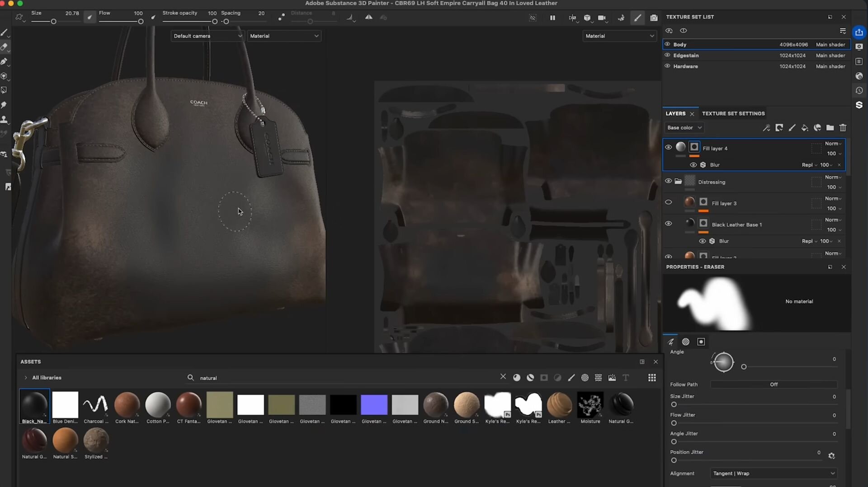Screen dimensions: 868x487
Task: Toggle flow pen pressure button
Action: click(153, 17)
